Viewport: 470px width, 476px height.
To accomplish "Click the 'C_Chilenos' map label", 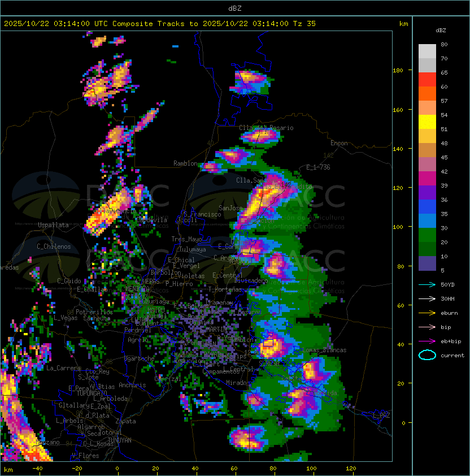I will (x=54, y=246).
